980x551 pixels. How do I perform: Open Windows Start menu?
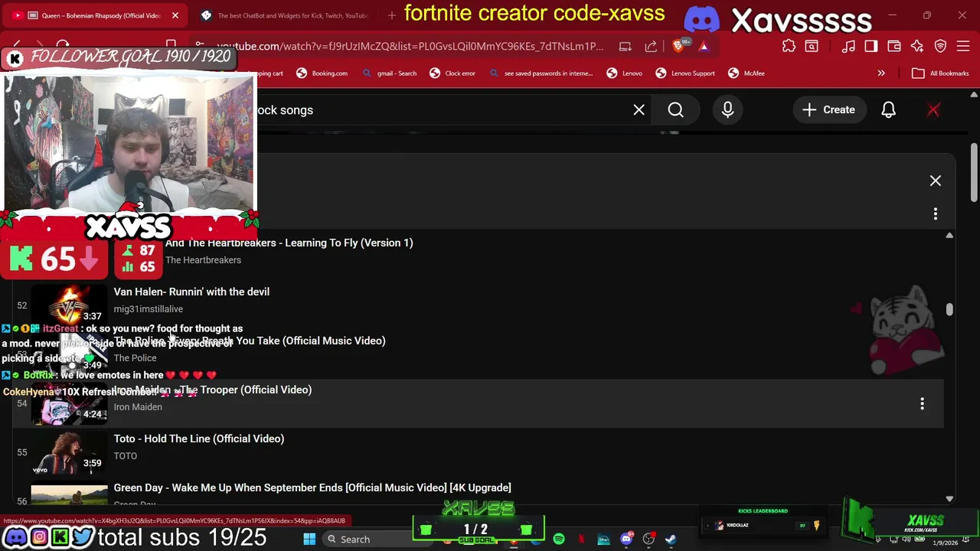coord(309,540)
